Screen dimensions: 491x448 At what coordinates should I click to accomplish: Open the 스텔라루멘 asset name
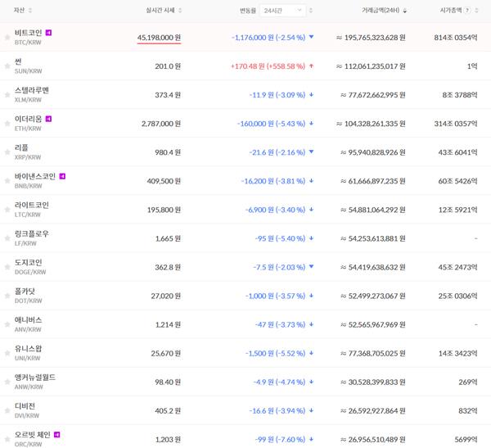(x=32, y=90)
